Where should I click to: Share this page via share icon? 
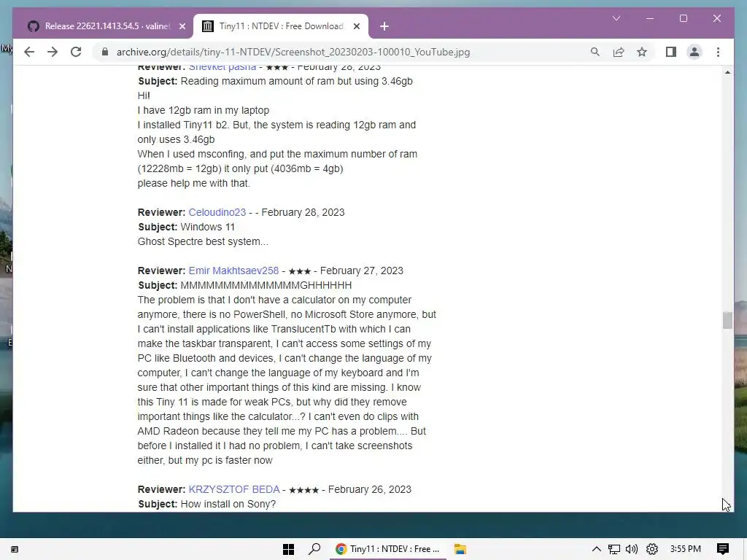pos(619,52)
